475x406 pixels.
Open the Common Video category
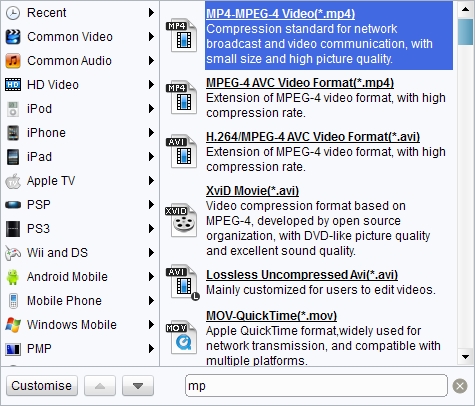(80, 37)
